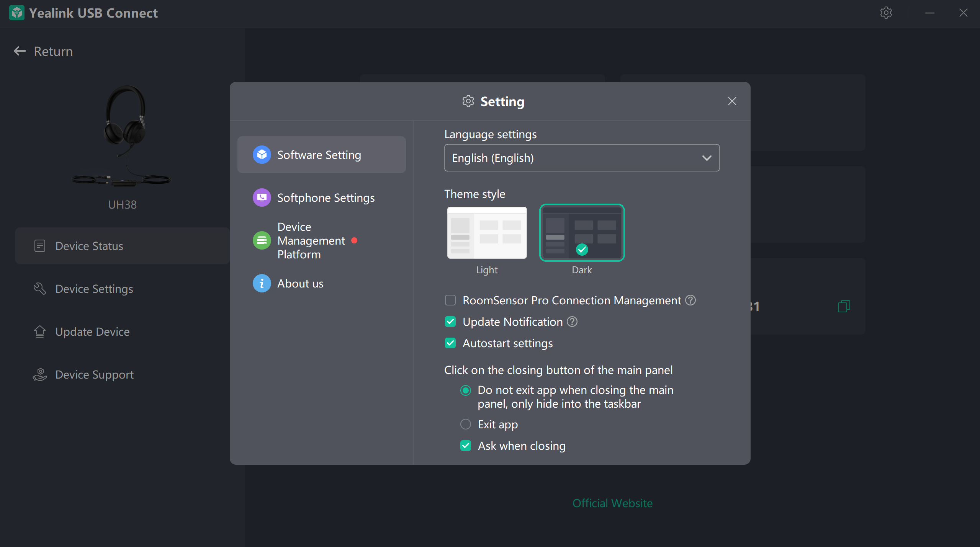Choose the Light theme thumbnail
The height and width of the screenshot is (547, 980).
(x=487, y=233)
